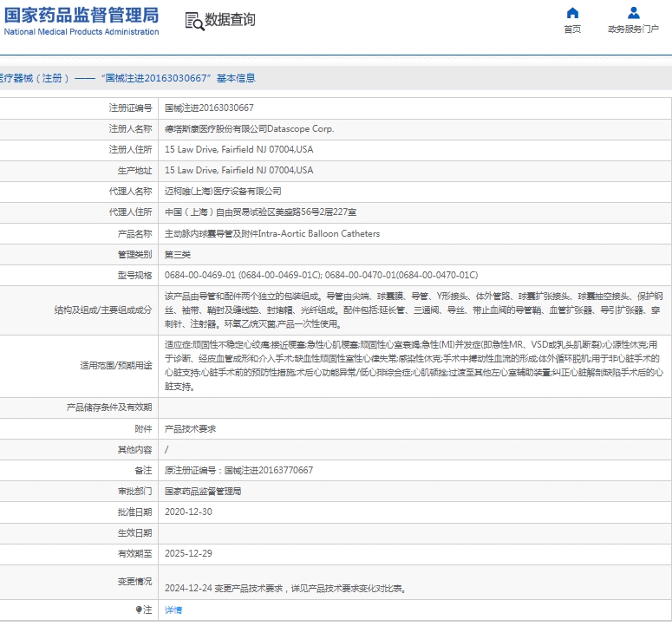Click the 适用范围 indications description text

click(414, 366)
